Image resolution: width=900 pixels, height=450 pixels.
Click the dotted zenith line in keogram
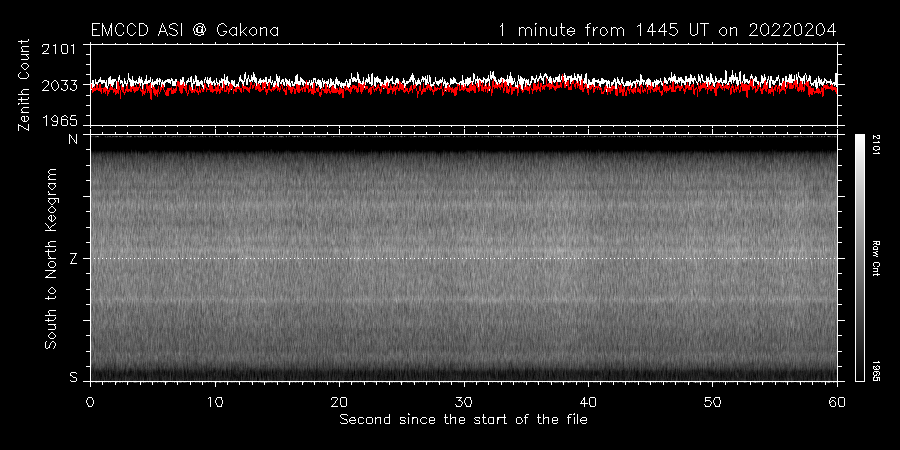point(463,258)
